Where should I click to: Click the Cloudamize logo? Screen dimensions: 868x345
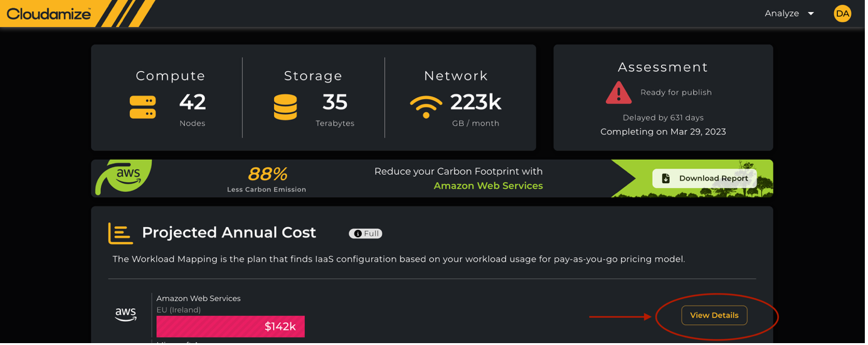click(50, 13)
